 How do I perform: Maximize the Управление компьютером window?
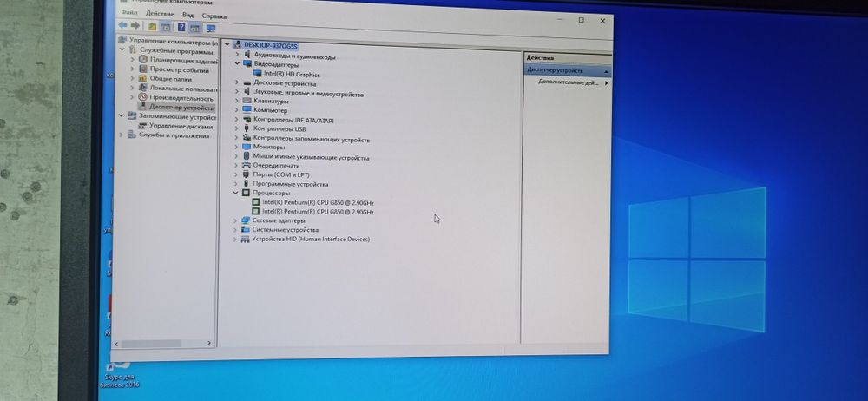click(581, 20)
